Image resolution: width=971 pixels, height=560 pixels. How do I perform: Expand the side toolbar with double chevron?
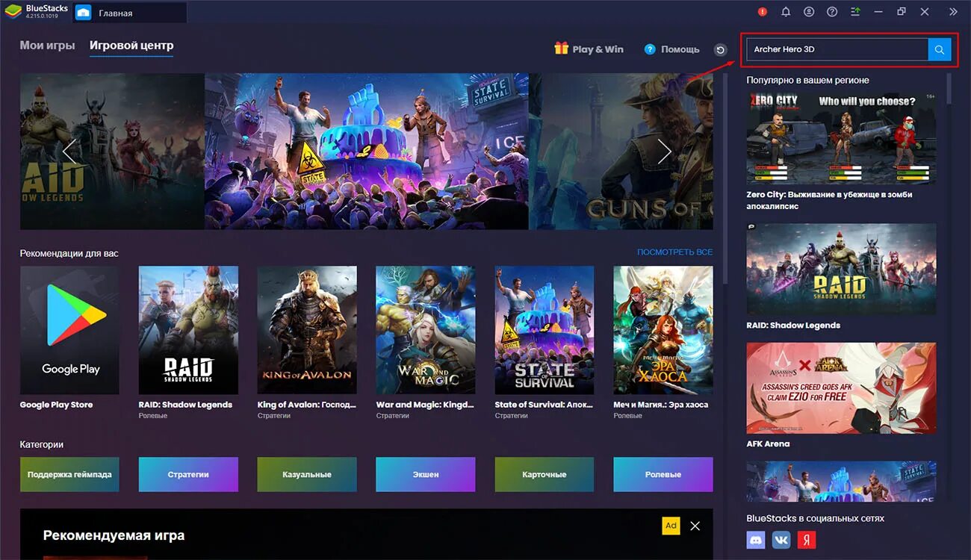(953, 12)
